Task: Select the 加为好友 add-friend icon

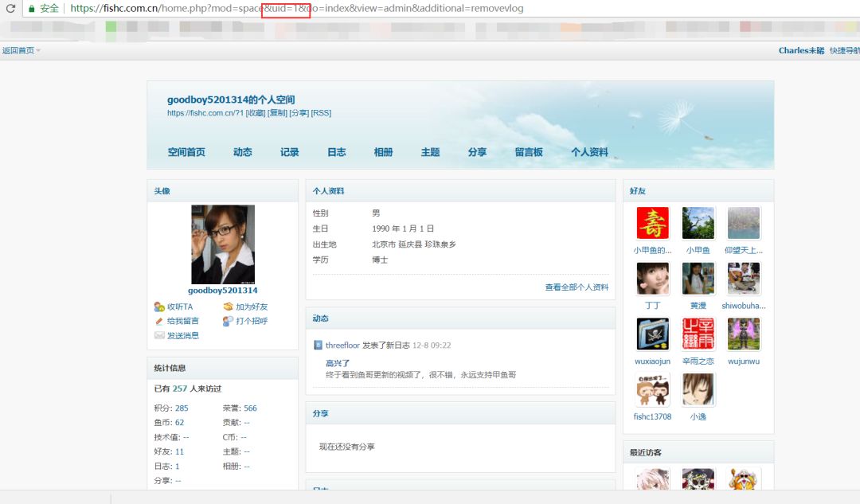Action: click(229, 306)
